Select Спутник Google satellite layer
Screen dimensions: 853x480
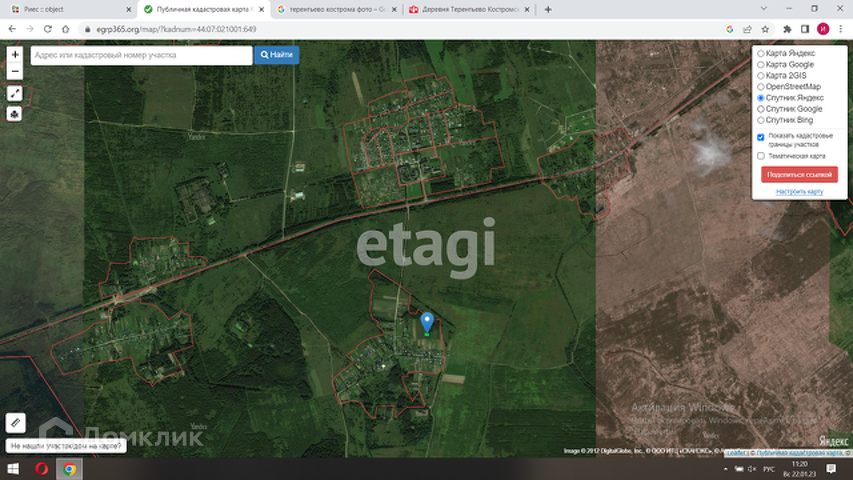click(x=790, y=109)
